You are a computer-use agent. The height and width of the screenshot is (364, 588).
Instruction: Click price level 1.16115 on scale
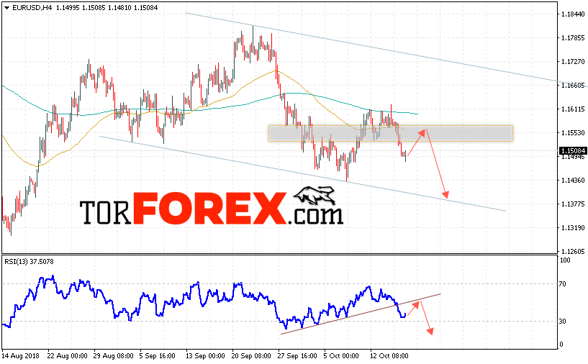pyautogui.click(x=573, y=109)
